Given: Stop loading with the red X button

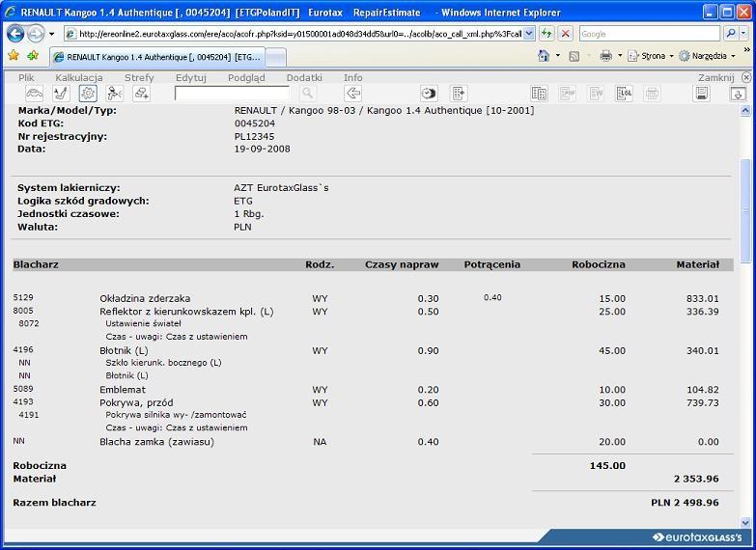Looking at the screenshot, I should pyautogui.click(x=565, y=34).
